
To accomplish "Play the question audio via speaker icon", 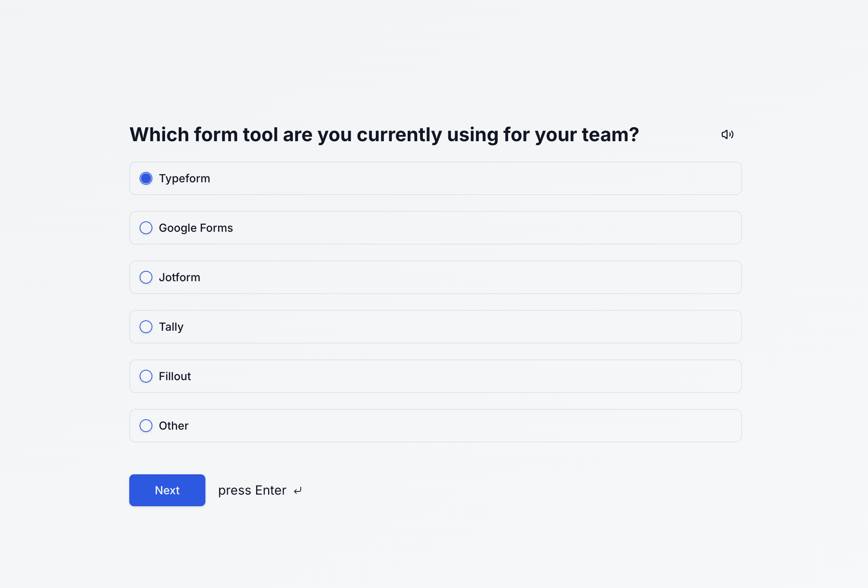I will (727, 134).
